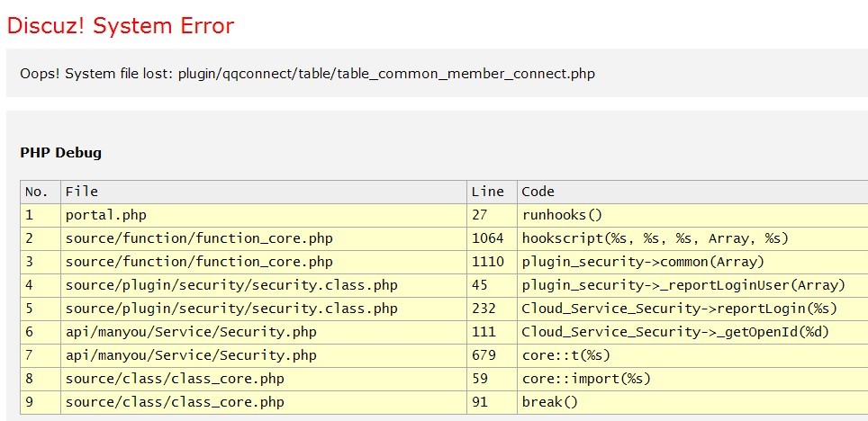Click function_core.php cell in row 2
Screen dimensions: 868x421
pos(264,238)
